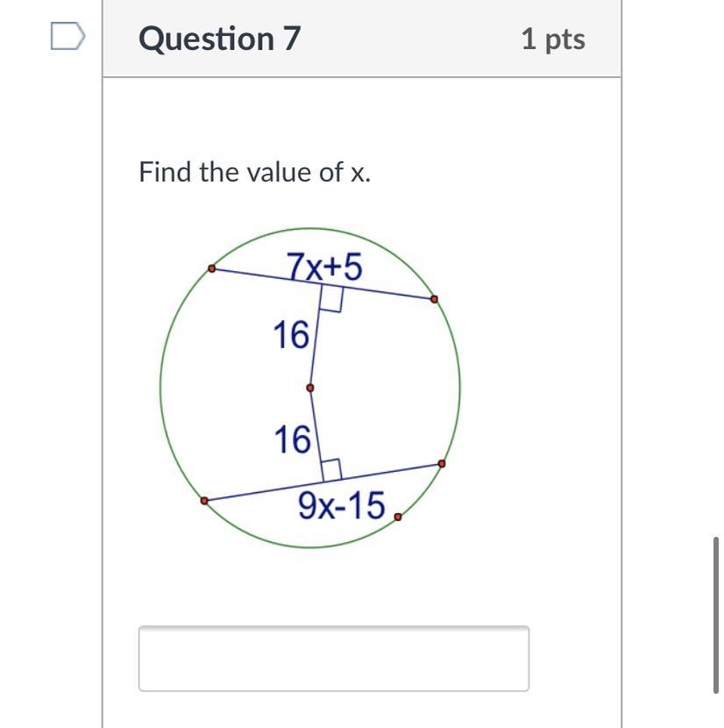Flag Question 7 using the flag icon
The height and width of the screenshot is (728, 724).
[x=67, y=38]
